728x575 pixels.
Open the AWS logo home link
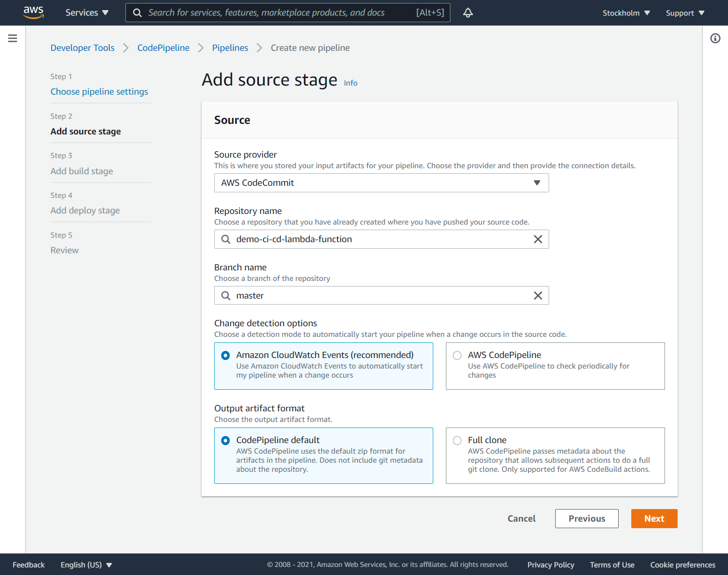(34, 13)
